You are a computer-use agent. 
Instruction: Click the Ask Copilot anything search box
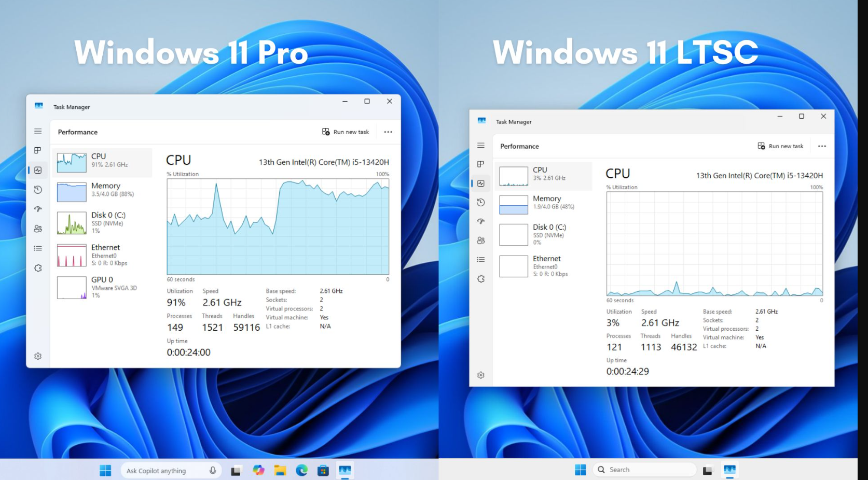coord(172,470)
